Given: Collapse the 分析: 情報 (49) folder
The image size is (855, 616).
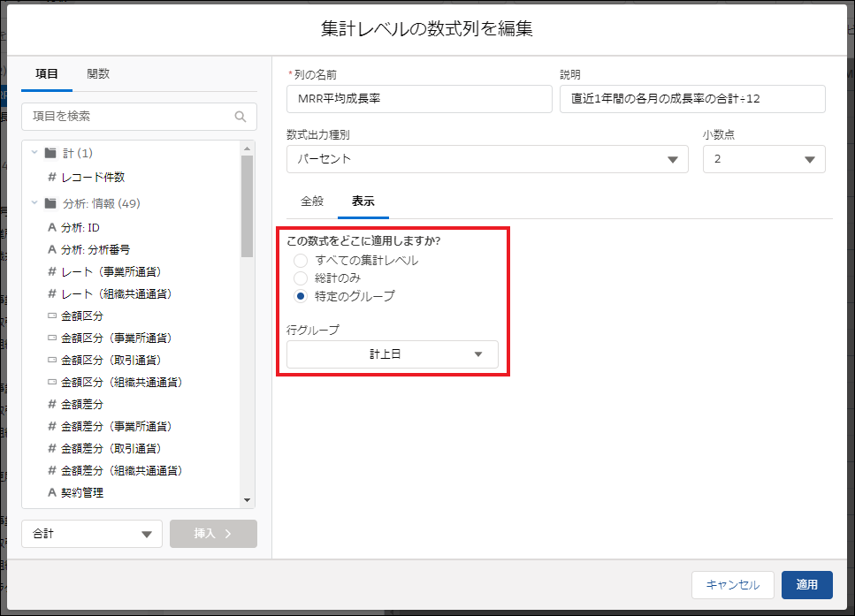Looking at the screenshot, I should point(34,203).
